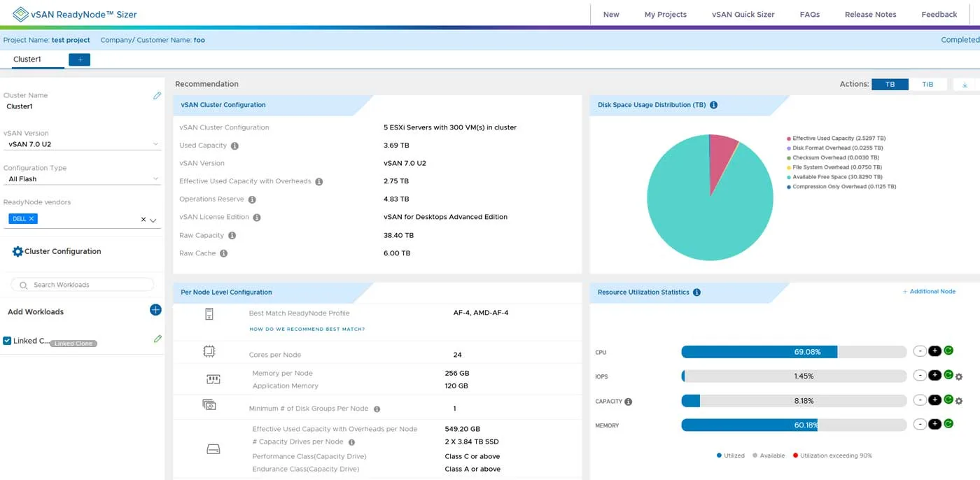Open My Projects

[x=666, y=14]
